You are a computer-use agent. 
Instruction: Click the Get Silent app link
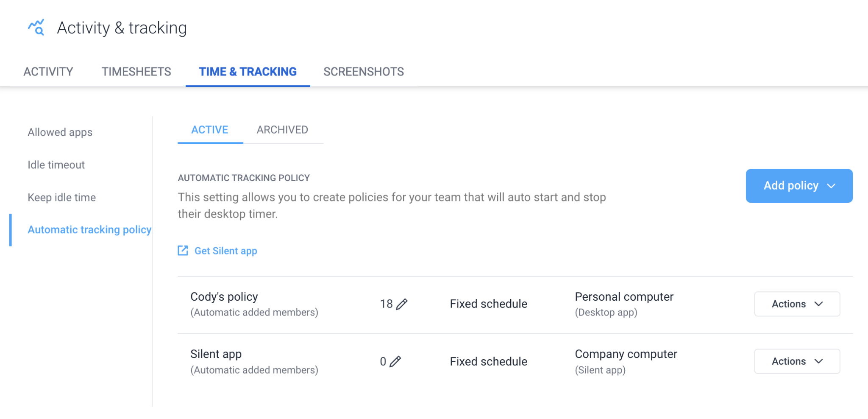click(225, 251)
